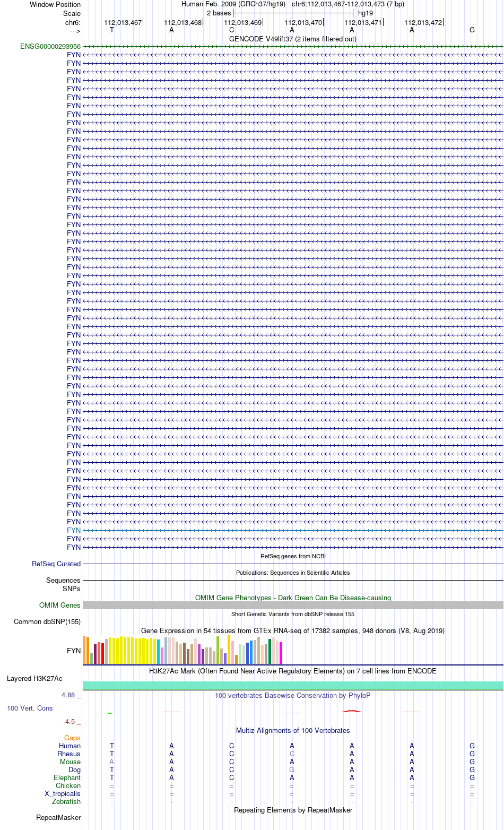Click the magenta last bar in GTEx chart
The height and width of the screenshot is (830, 504).
click(281, 653)
